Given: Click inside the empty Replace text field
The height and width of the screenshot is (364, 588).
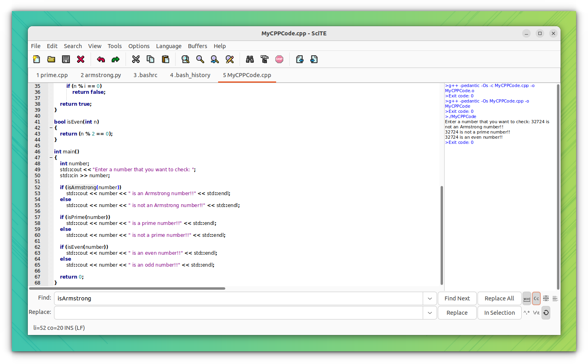Looking at the screenshot, I should click(238, 313).
